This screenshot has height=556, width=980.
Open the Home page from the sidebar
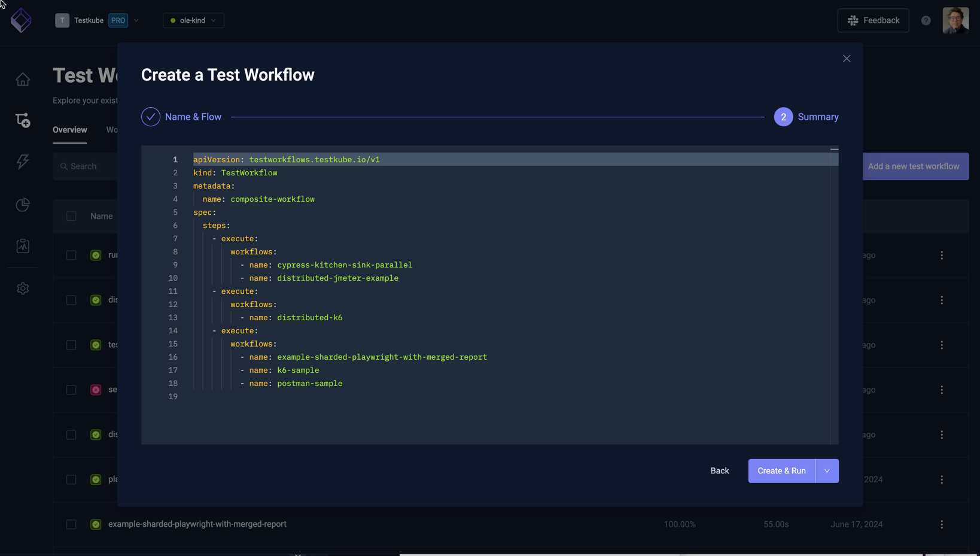point(22,79)
